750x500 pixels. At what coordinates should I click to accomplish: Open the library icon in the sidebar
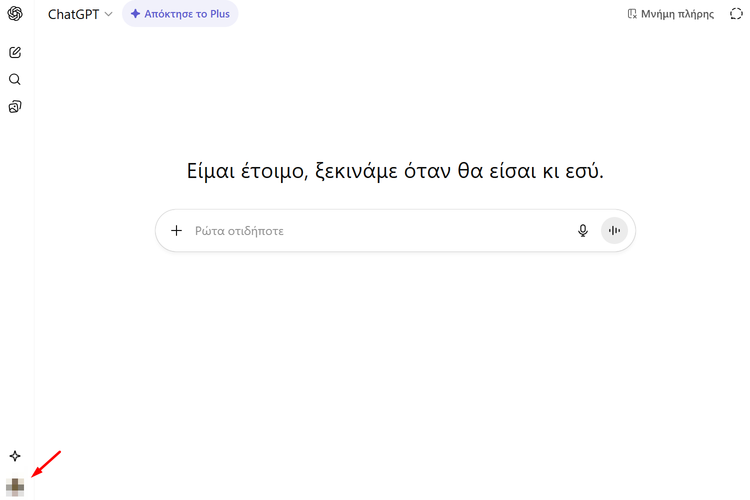tap(15, 106)
